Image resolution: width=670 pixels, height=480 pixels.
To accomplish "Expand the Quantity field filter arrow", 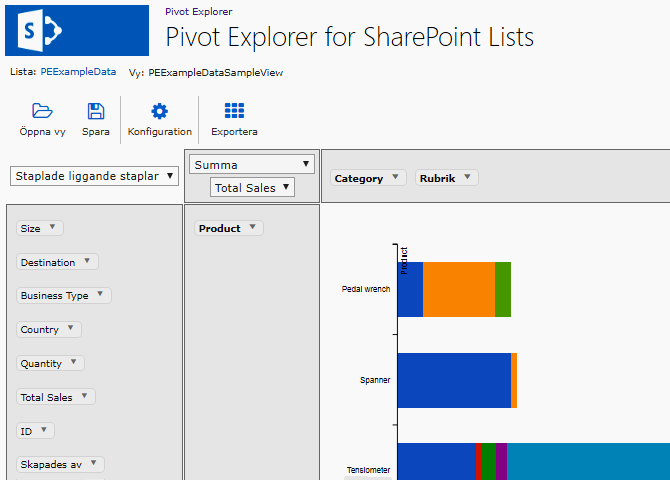I will [73, 362].
